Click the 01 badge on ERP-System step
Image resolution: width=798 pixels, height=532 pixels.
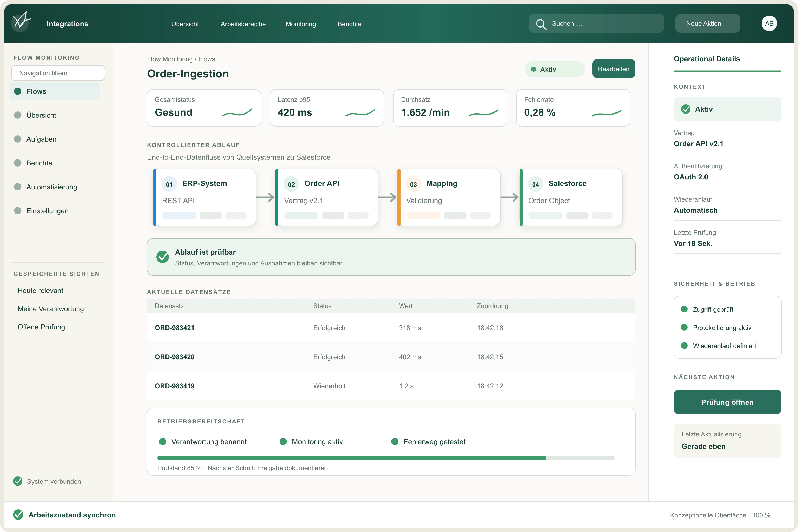coord(169,184)
